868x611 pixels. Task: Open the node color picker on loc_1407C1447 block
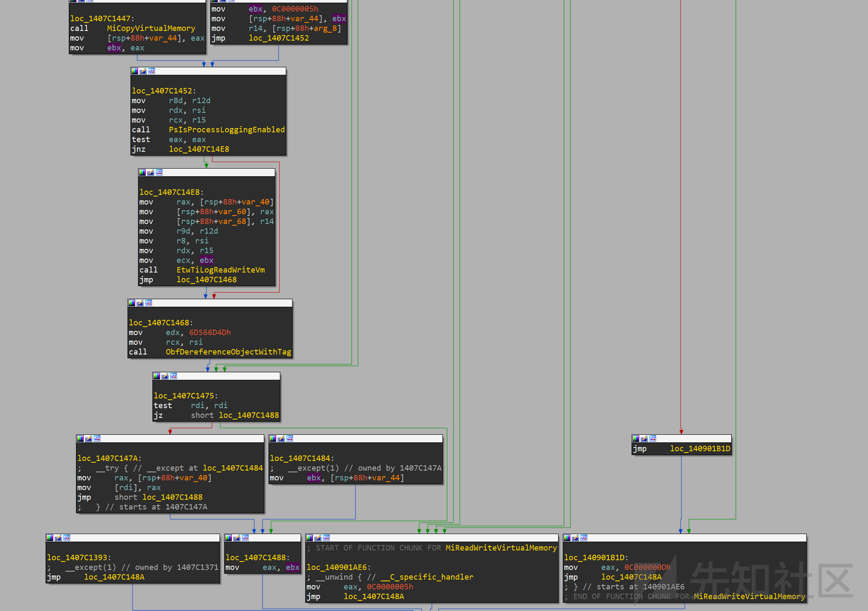coord(73,2)
